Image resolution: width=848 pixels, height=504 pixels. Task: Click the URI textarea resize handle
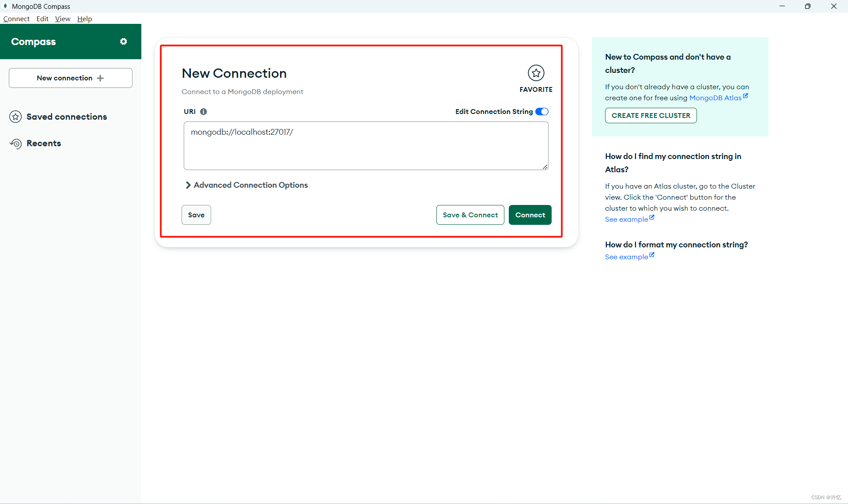(x=545, y=167)
